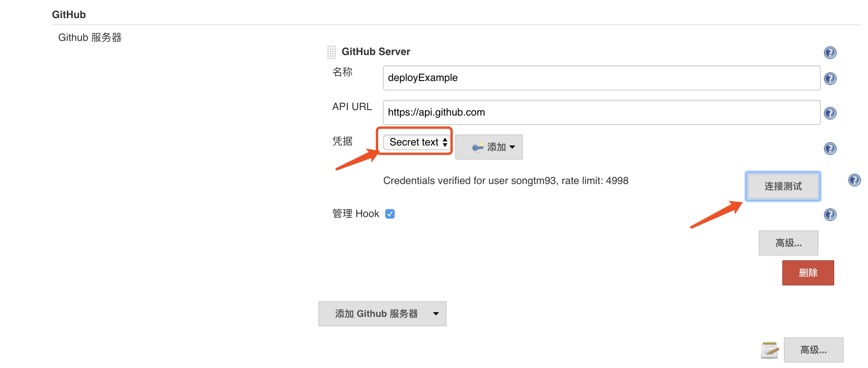The width and height of the screenshot is (868, 368).
Task: Click the notepad icon near bottom advanced button
Action: pyautogui.click(x=770, y=350)
